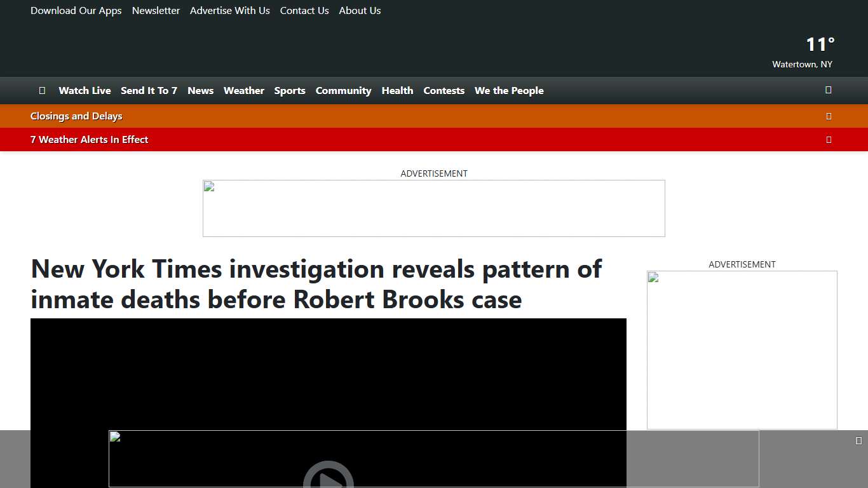Sign up via the Newsletter link

(x=156, y=10)
